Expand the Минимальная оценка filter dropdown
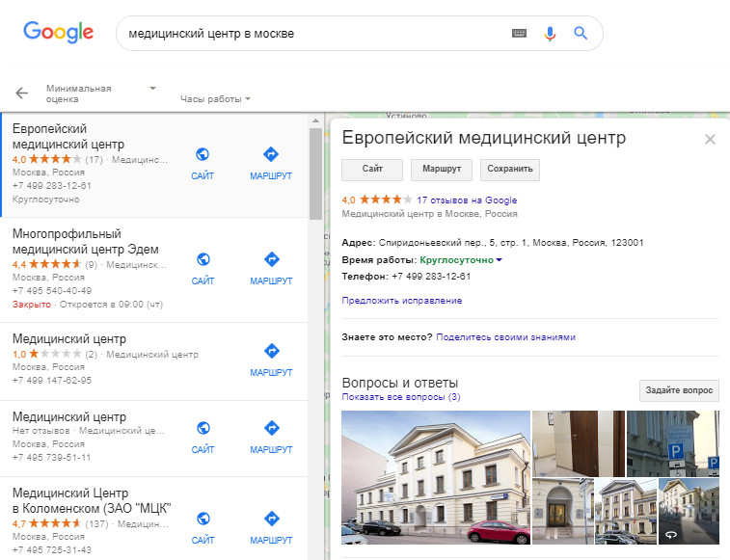Image resolution: width=730 pixels, height=560 pixels. pos(152,88)
